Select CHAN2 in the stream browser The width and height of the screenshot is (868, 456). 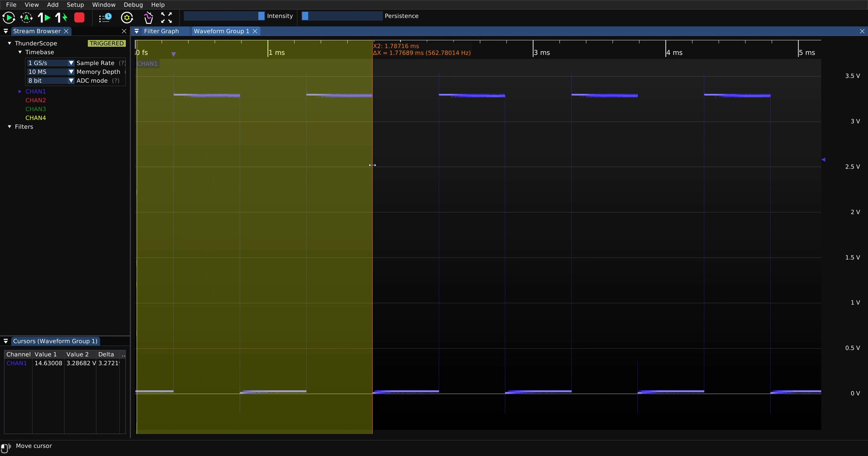36,100
